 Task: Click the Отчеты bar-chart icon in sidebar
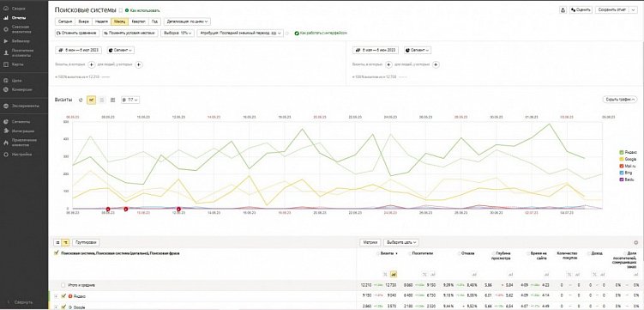(x=6, y=18)
